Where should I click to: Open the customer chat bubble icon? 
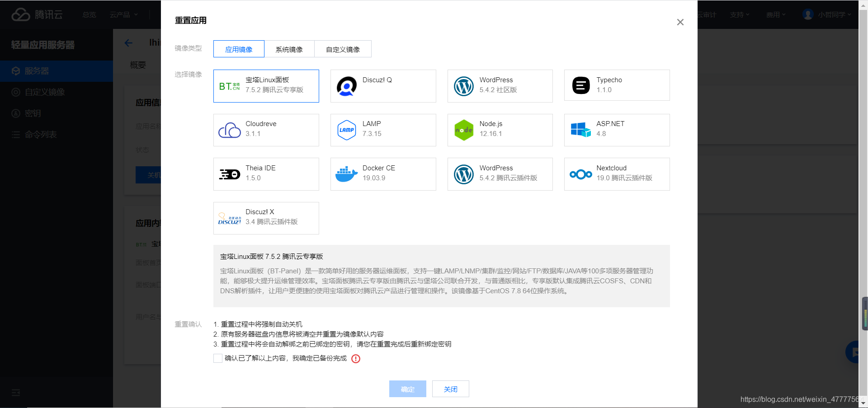854,352
